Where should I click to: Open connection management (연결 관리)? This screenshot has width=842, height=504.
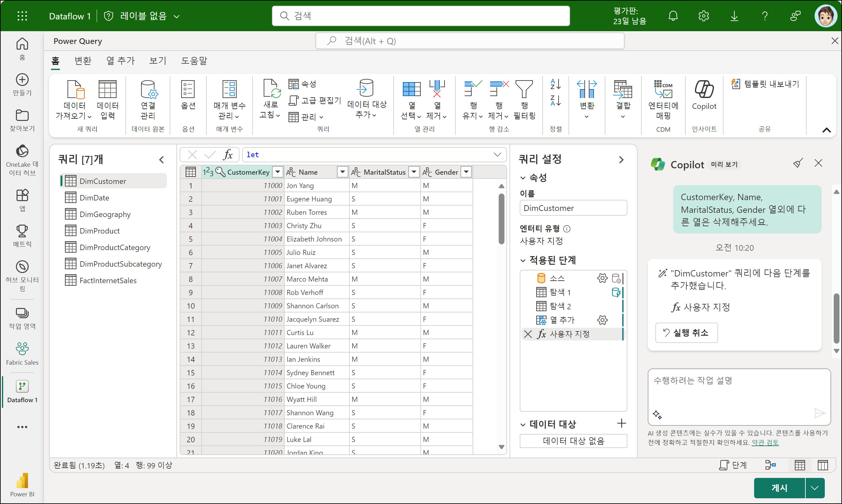148,99
